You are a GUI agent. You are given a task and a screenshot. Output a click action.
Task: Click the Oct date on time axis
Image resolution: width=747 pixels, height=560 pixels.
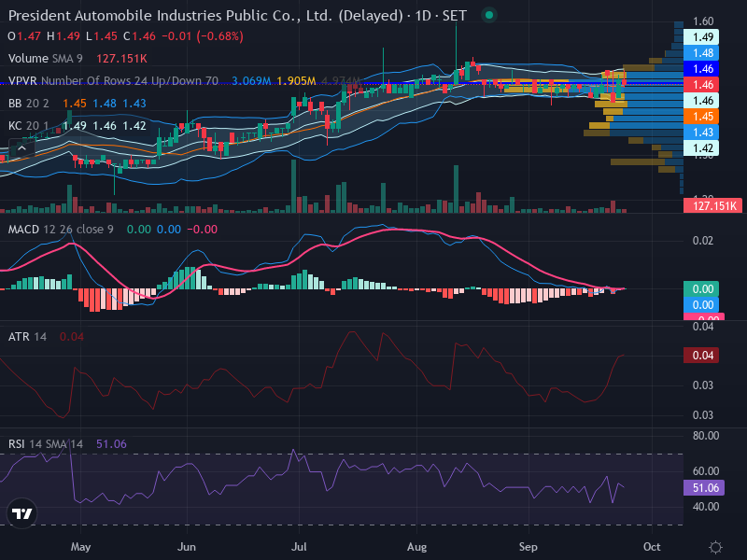[x=652, y=547]
